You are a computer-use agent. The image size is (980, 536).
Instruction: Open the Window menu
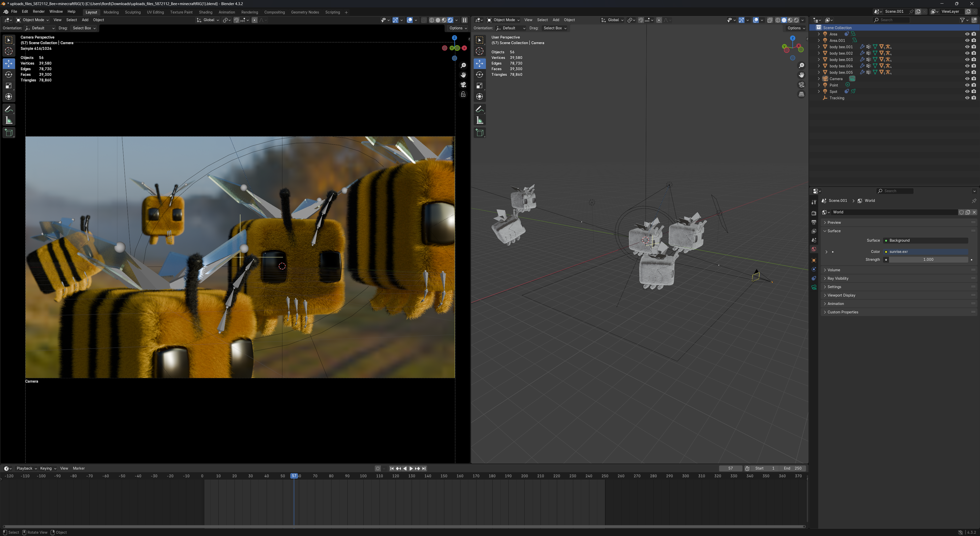(56, 12)
